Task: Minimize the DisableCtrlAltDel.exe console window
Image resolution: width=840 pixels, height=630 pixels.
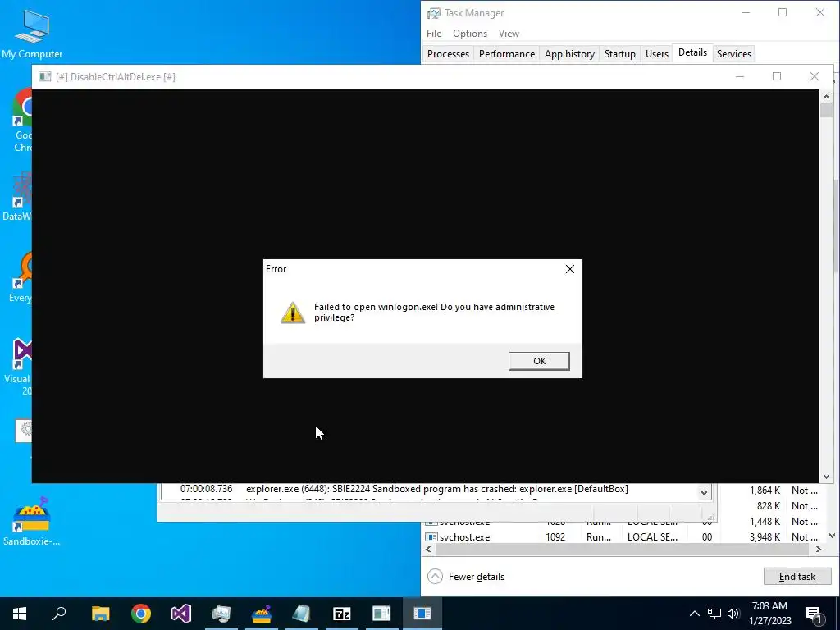Action: coord(740,76)
